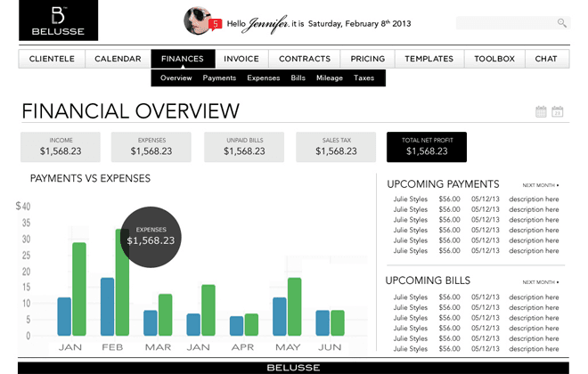Click the green MAY bar in chart
The image size is (588, 374).
pyautogui.click(x=294, y=306)
